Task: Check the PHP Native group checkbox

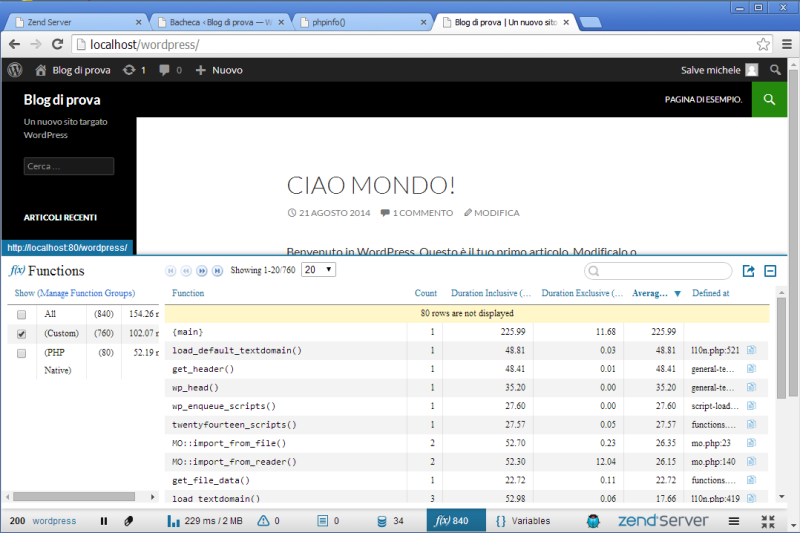Action: coord(21,353)
